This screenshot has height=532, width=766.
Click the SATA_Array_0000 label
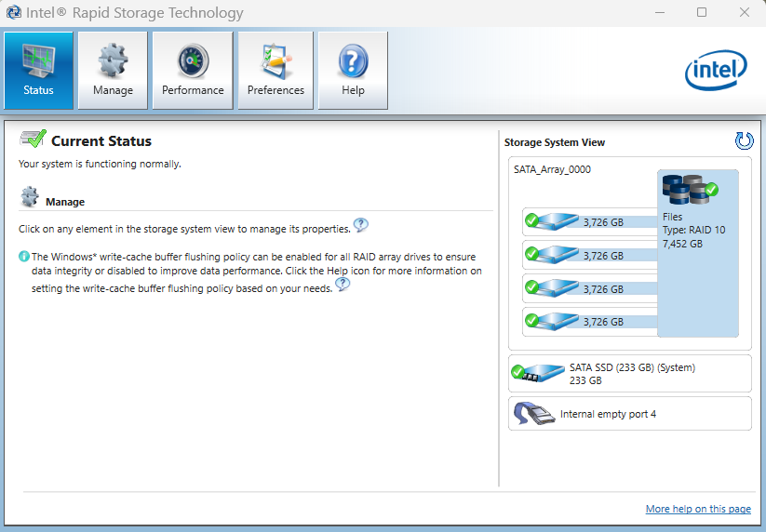coord(552,169)
